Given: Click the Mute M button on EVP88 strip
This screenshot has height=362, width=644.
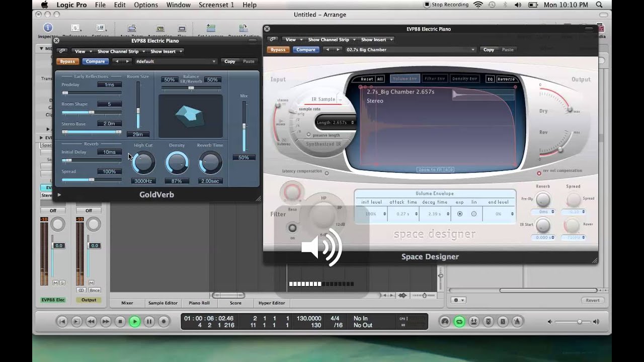Looking at the screenshot, I should tap(56, 283).
